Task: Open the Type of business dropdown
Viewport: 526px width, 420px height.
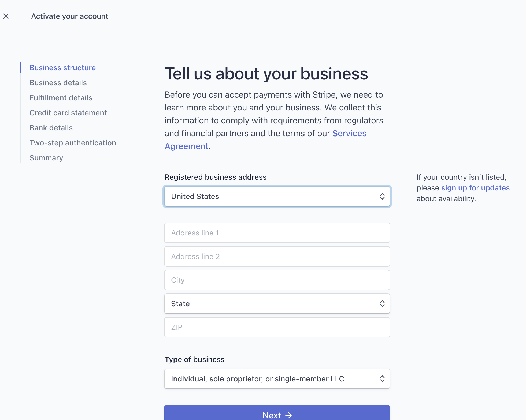Action: [277, 379]
